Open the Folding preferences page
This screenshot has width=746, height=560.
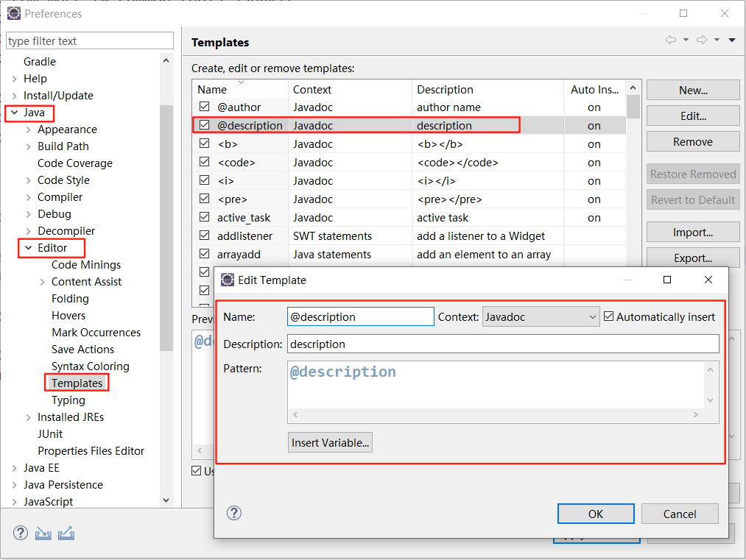coord(70,299)
